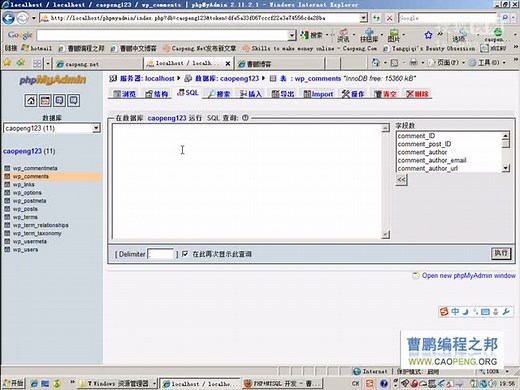Click the phpMyAdmin Home icon

coord(31,100)
